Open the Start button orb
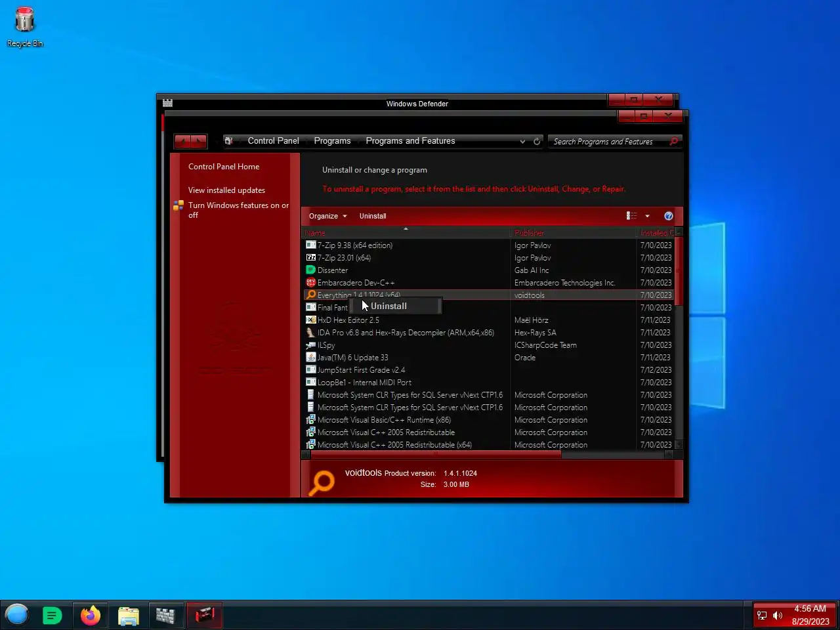Image resolution: width=840 pixels, height=630 pixels. (17, 615)
